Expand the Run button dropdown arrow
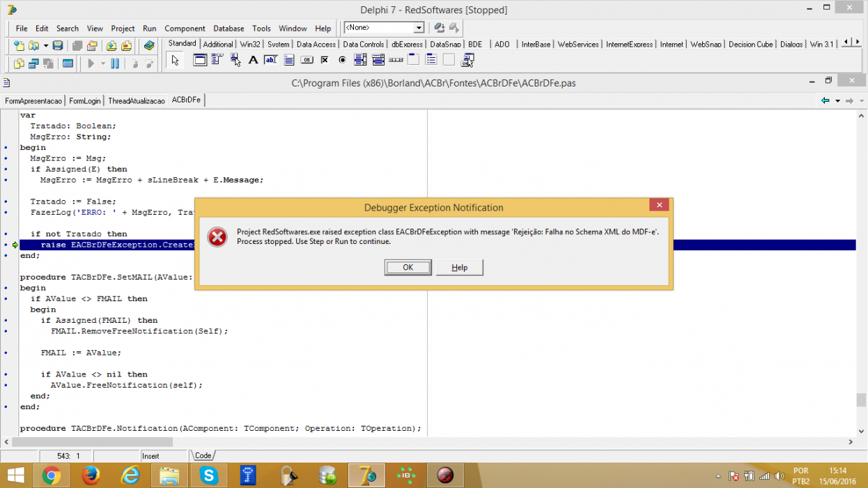The width and height of the screenshot is (868, 488). (x=103, y=63)
